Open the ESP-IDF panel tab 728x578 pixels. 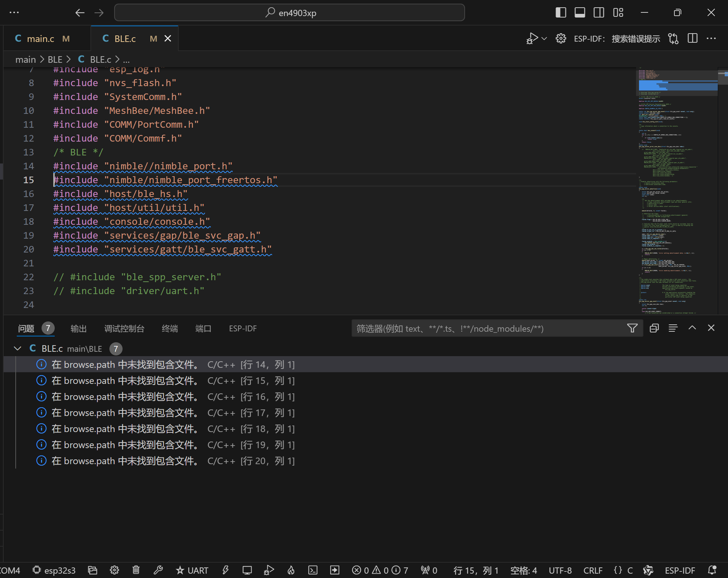click(x=243, y=328)
